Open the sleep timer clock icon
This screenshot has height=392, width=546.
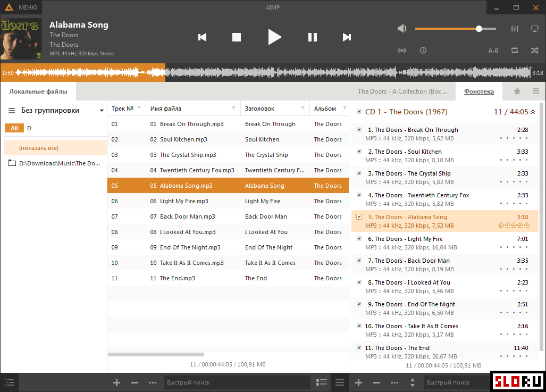click(423, 51)
